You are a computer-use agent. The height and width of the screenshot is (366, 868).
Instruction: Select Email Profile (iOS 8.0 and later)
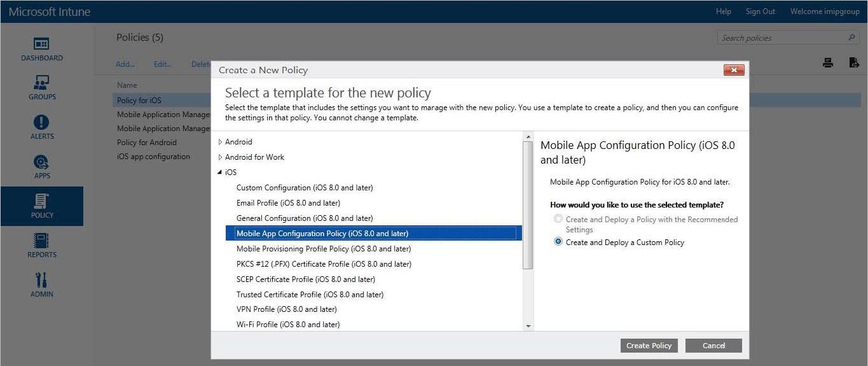click(x=288, y=203)
